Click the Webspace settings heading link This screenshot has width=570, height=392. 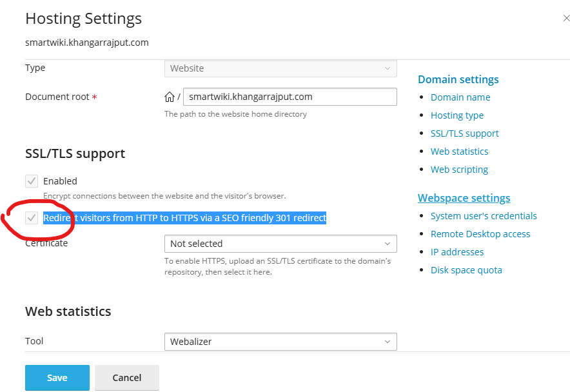tap(464, 198)
